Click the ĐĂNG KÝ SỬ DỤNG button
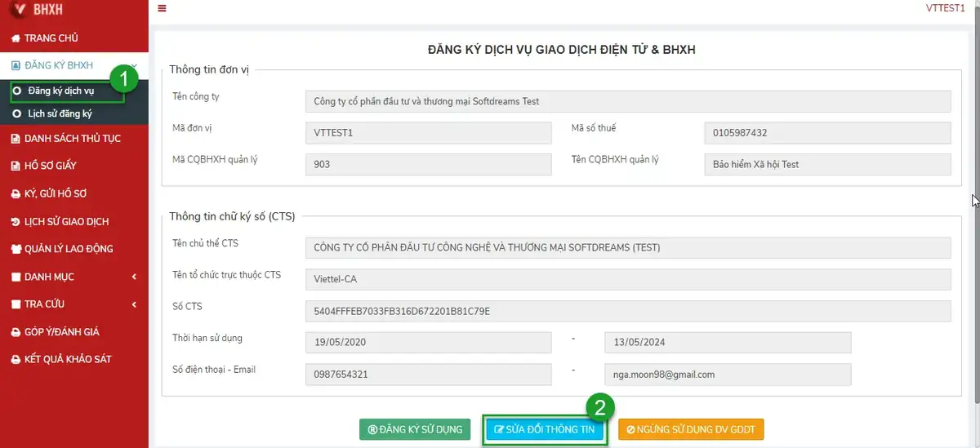The image size is (980, 448). pyautogui.click(x=415, y=429)
